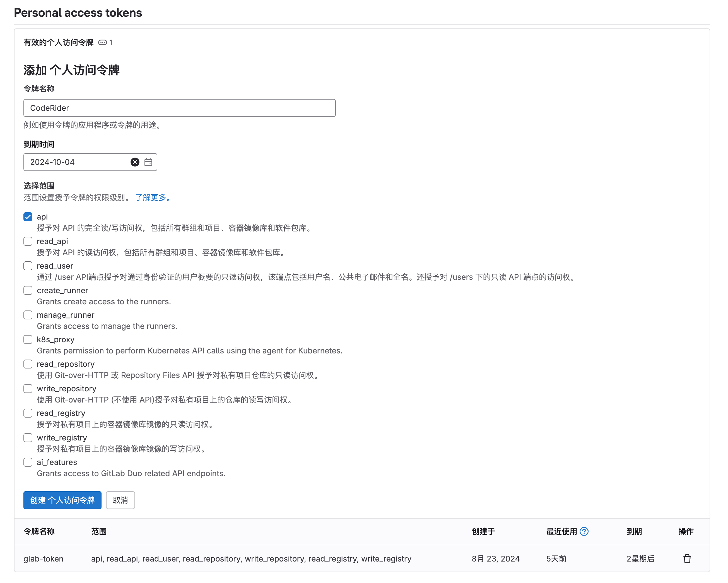This screenshot has height=583, width=728.
Task: Click the k8s_proxy label text
Action: [56, 339]
